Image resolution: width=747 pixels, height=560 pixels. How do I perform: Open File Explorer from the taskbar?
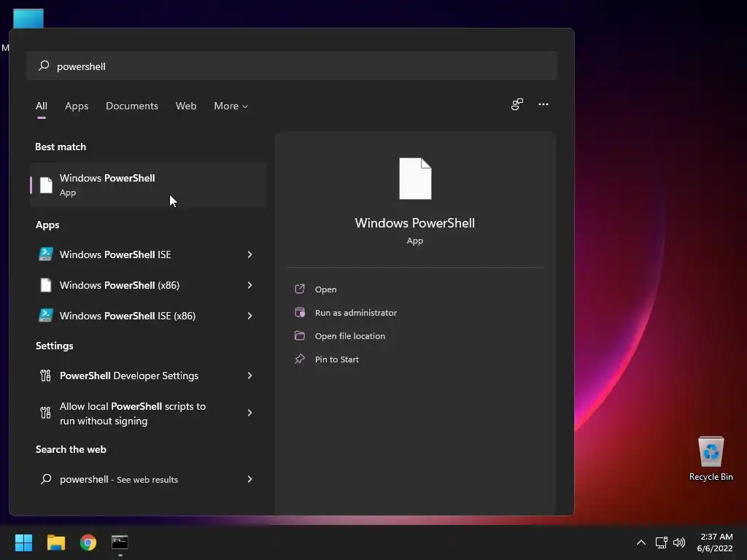pyautogui.click(x=55, y=542)
